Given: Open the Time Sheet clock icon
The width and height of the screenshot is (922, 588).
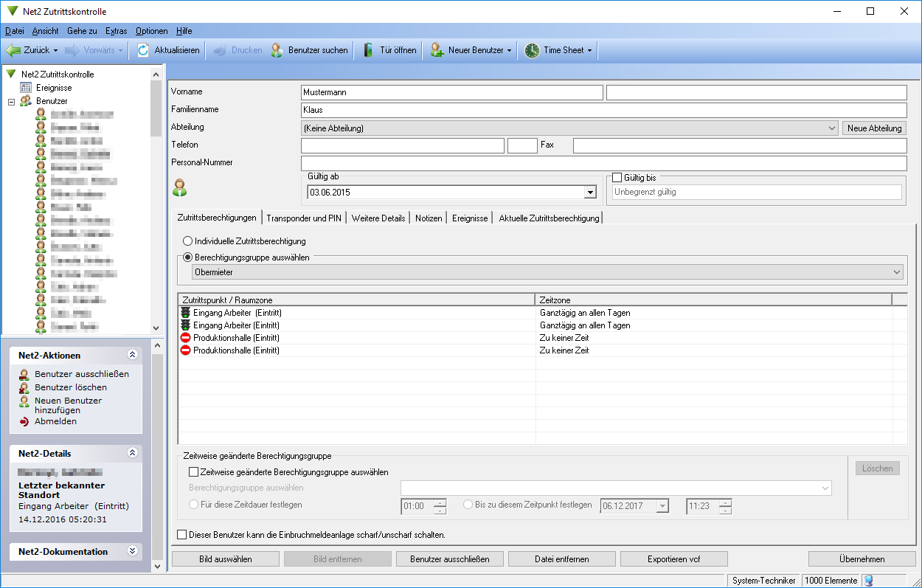Looking at the screenshot, I should [x=532, y=50].
